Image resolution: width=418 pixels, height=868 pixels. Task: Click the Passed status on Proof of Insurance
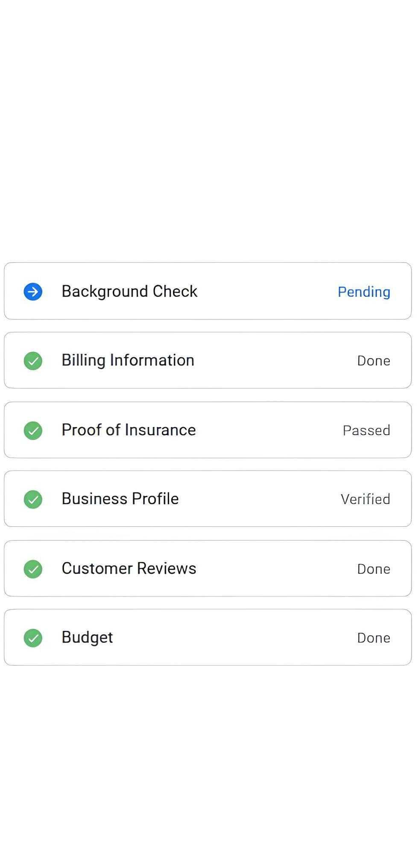click(366, 430)
